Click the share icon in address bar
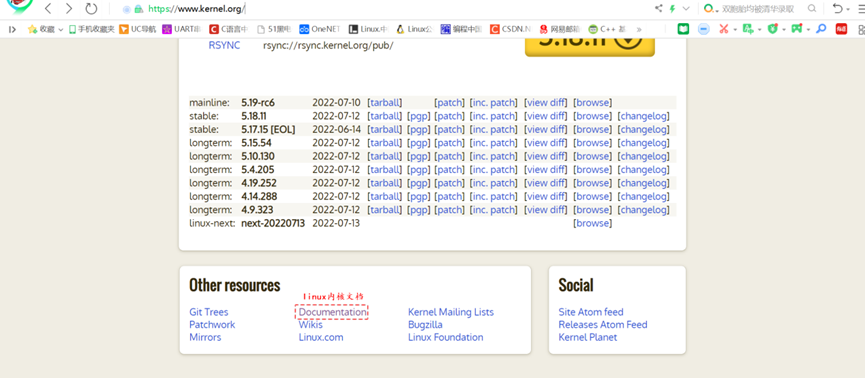 click(658, 8)
